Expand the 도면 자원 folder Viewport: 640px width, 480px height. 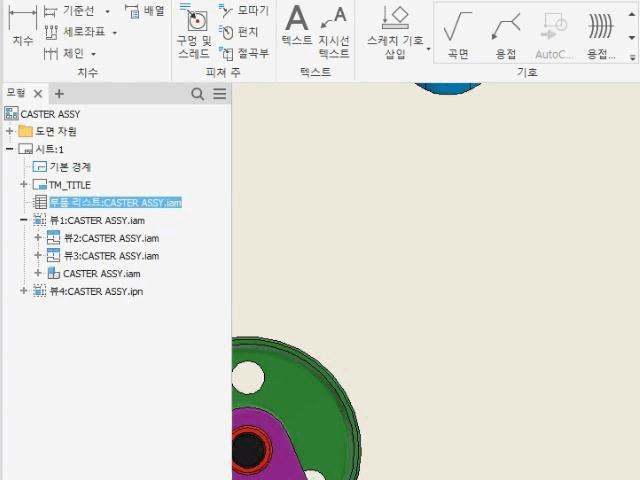tap(10, 131)
